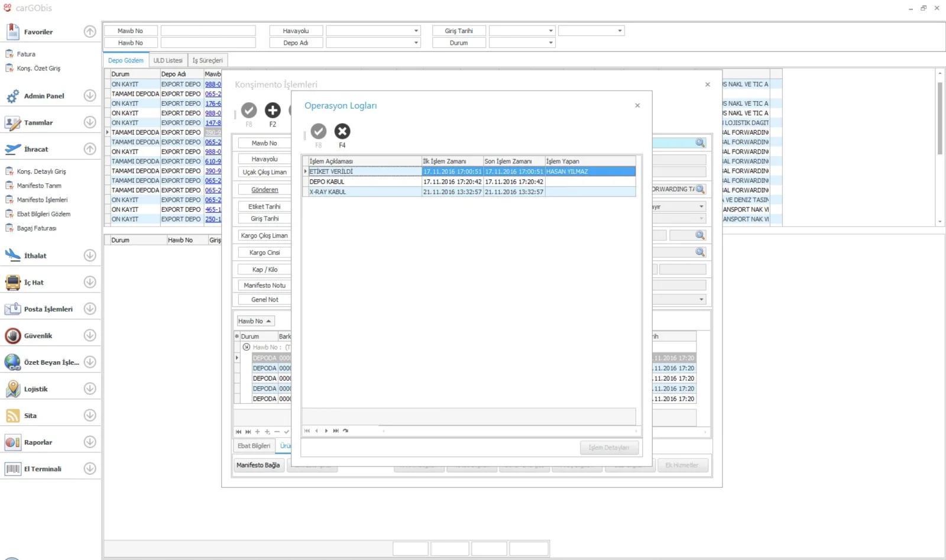946x560 pixels.
Task: Click the search magnifier in the Mawb No row
Action: pos(700,143)
